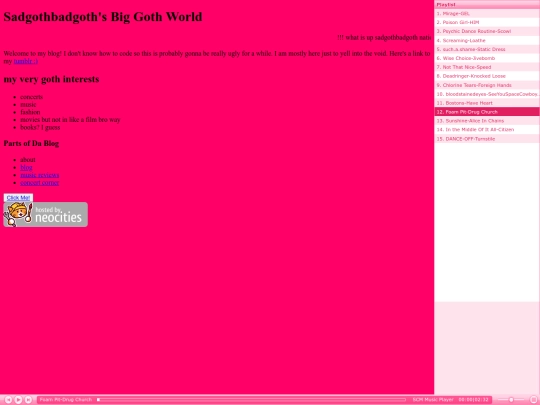Click the next track button in the music player
The height and width of the screenshot is (405, 540).
[29, 399]
